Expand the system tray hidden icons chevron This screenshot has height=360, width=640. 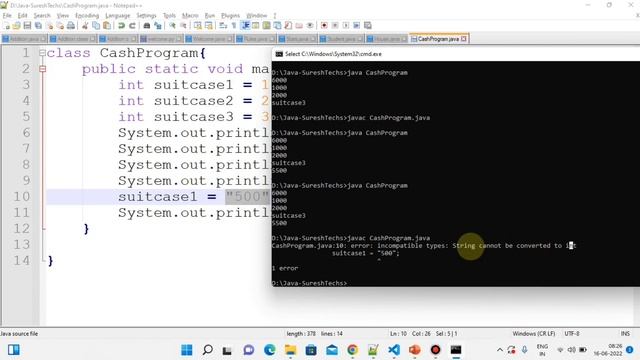click(500, 350)
